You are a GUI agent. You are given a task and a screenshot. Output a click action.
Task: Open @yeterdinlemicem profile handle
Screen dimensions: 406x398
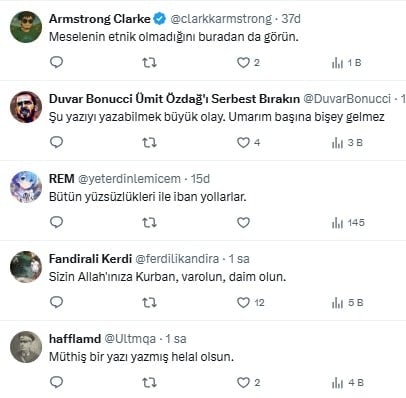click(129, 179)
